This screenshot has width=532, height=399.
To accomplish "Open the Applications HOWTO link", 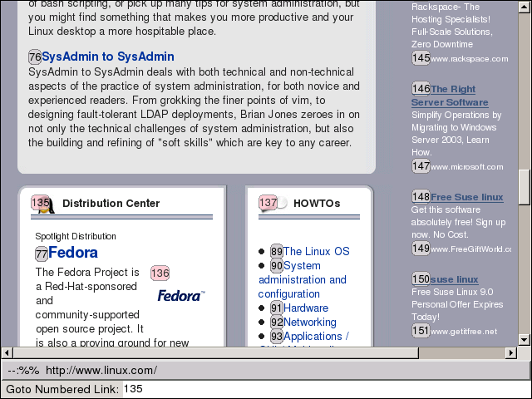I will 316,336.
